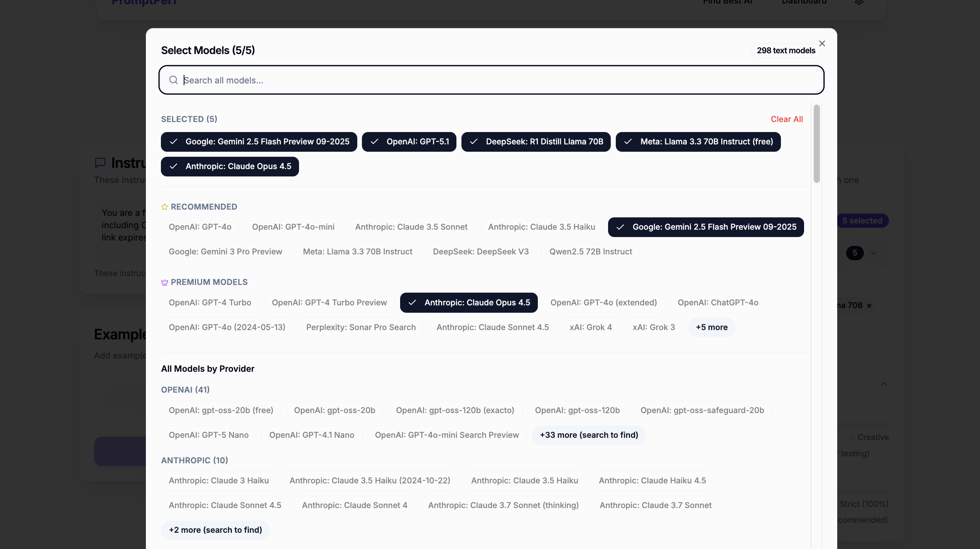This screenshot has height=549, width=980.
Task: Expand +5 more premium models
Action: (x=711, y=327)
